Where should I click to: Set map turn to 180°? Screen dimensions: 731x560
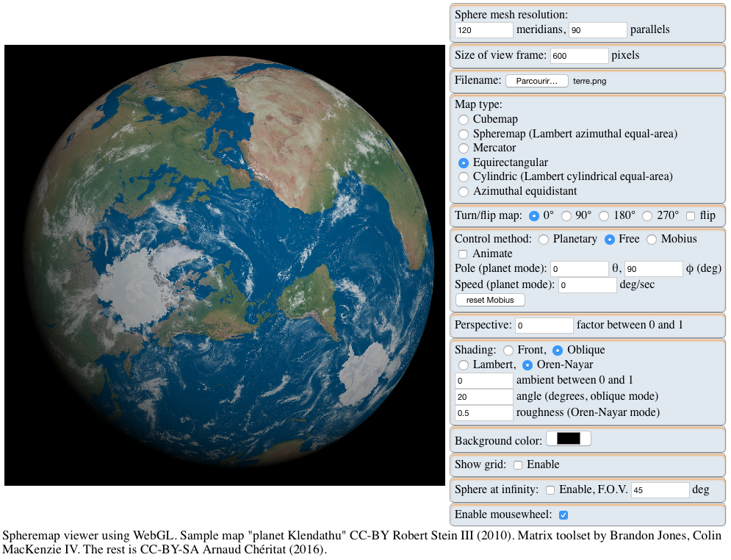604,216
